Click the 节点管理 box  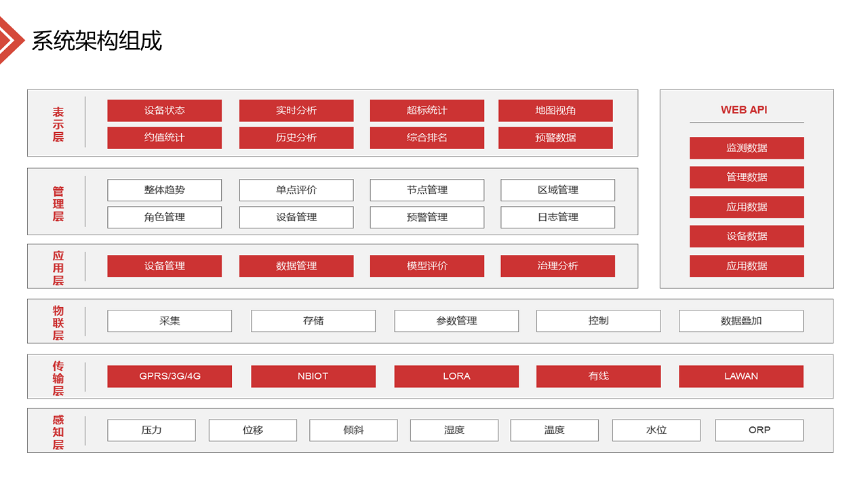(x=427, y=190)
